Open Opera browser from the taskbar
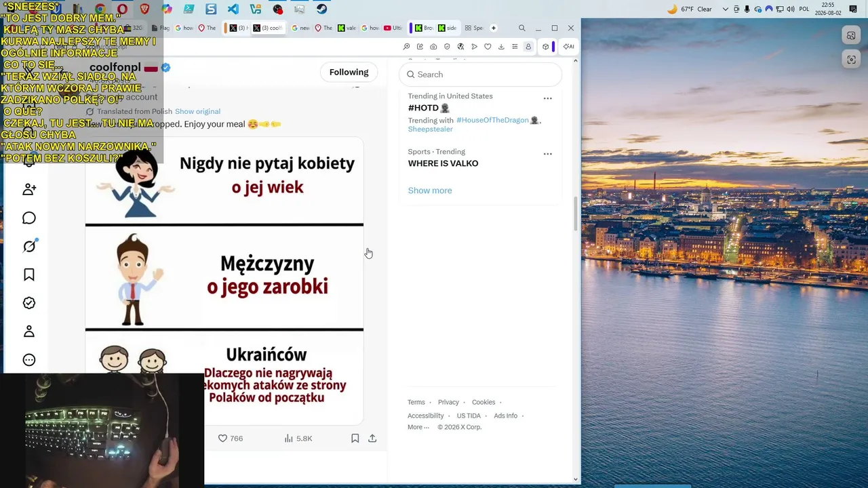The width and height of the screenshot is (868, 488). click(122, 9)
